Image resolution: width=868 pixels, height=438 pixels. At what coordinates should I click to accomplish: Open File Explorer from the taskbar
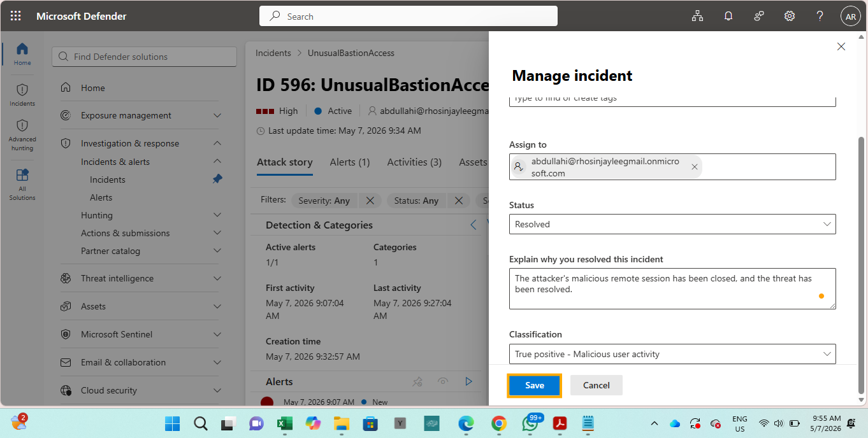tap(342, 423)
